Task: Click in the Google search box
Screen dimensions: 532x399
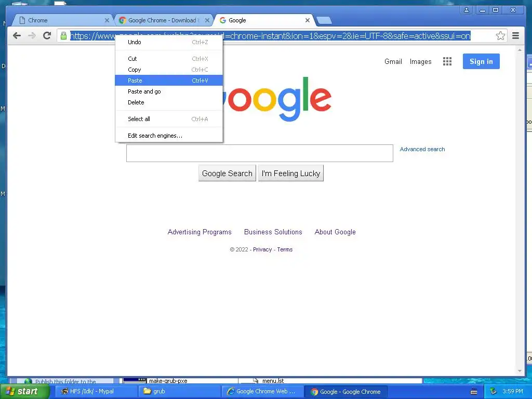Action: click(x=260, y=153)
